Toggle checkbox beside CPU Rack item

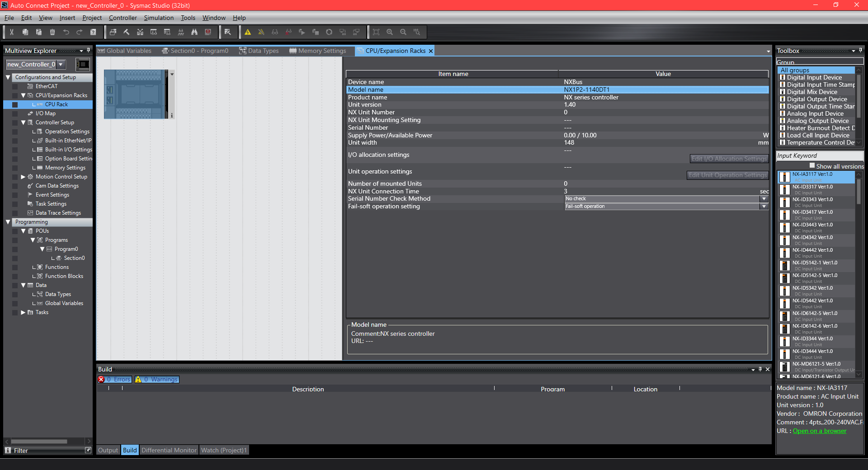15,104
